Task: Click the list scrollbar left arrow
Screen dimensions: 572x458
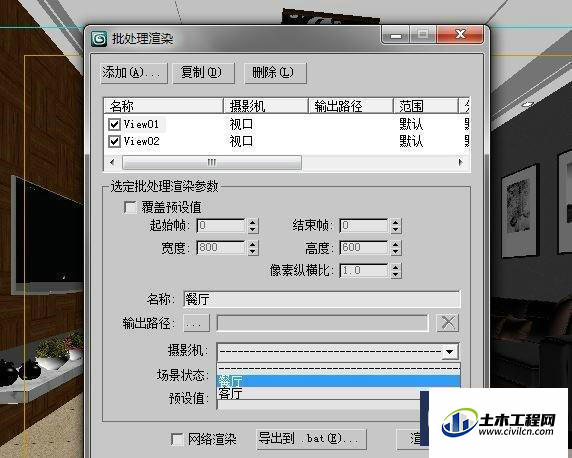Action: coord(112,162)
